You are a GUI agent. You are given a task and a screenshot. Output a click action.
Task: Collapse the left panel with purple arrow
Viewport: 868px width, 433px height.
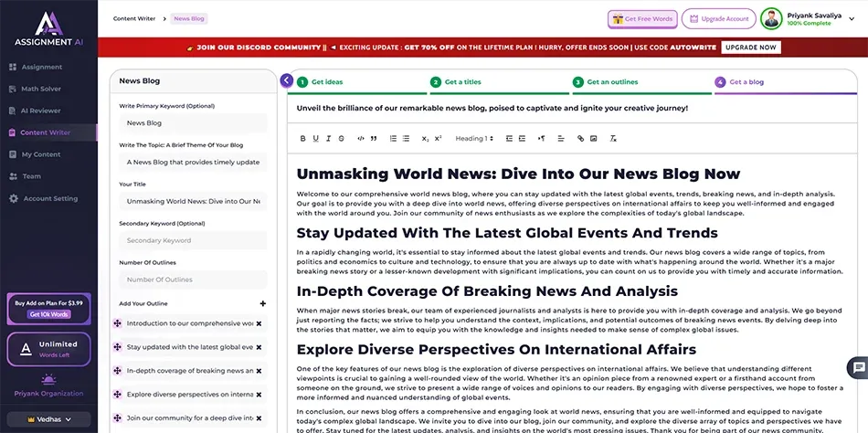point(287,81)
